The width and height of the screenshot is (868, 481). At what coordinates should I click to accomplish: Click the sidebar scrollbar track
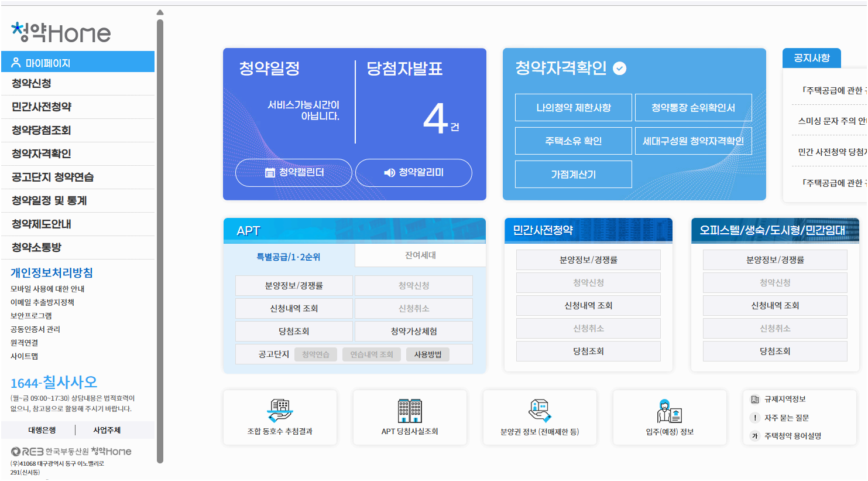[159, 234]
